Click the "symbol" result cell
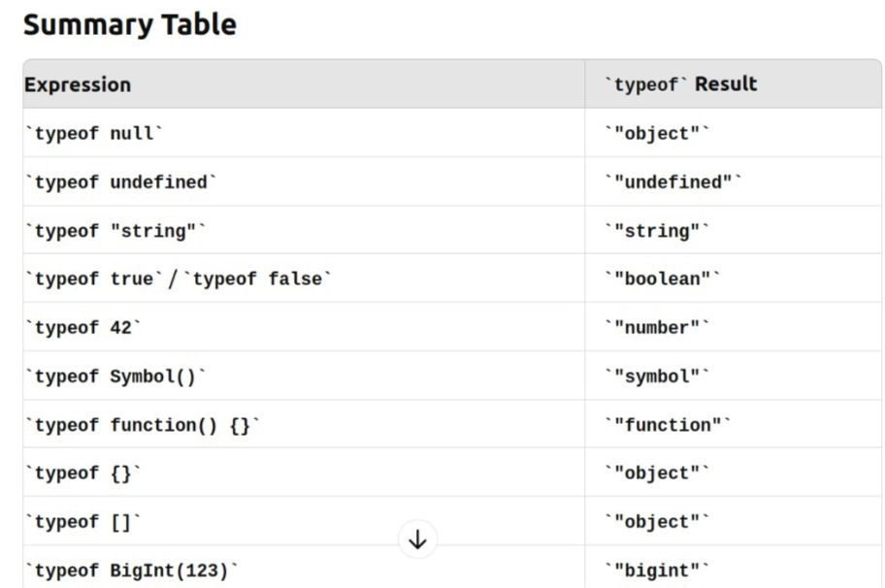Screen dimensions: 885x588 click(734, 376)
